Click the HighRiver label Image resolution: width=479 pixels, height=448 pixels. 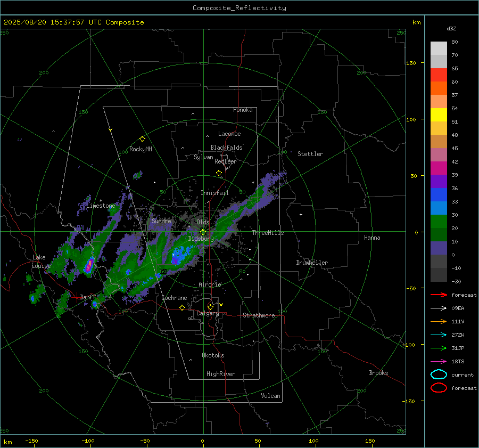(x=221, y=374)
